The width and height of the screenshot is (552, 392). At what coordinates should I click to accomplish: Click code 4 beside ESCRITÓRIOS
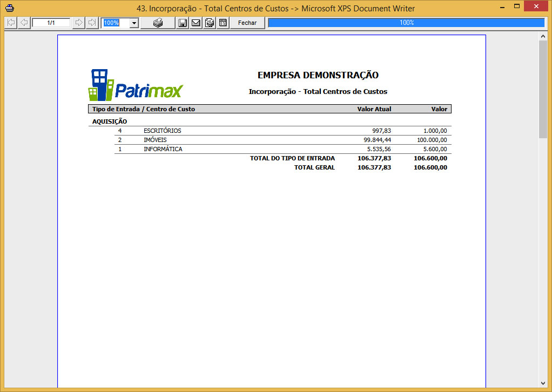(120, 131)
